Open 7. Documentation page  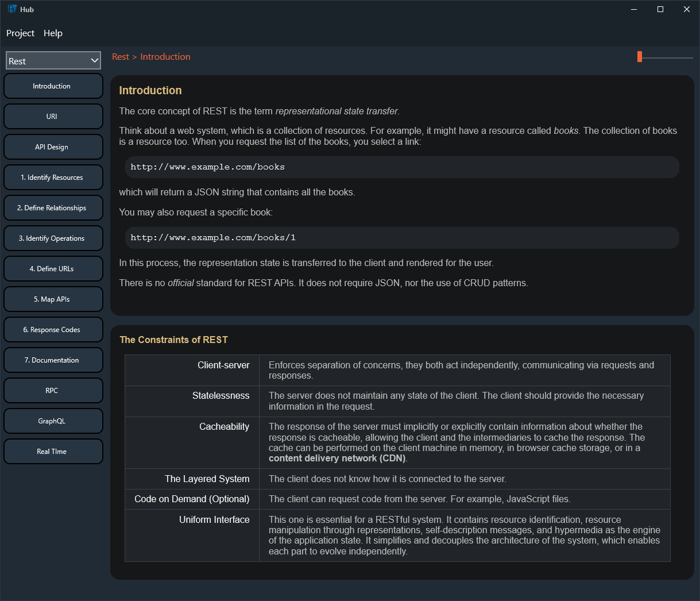click(x=53, y=360)
